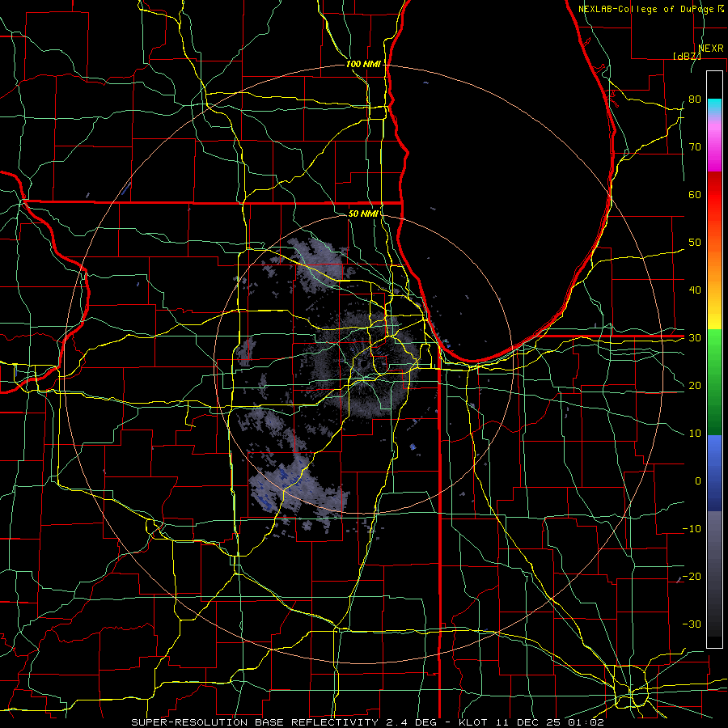Screen dimensions: 728x728
Task: Click the blue segment of the dBZ color bar
Action: click(714, 472)
